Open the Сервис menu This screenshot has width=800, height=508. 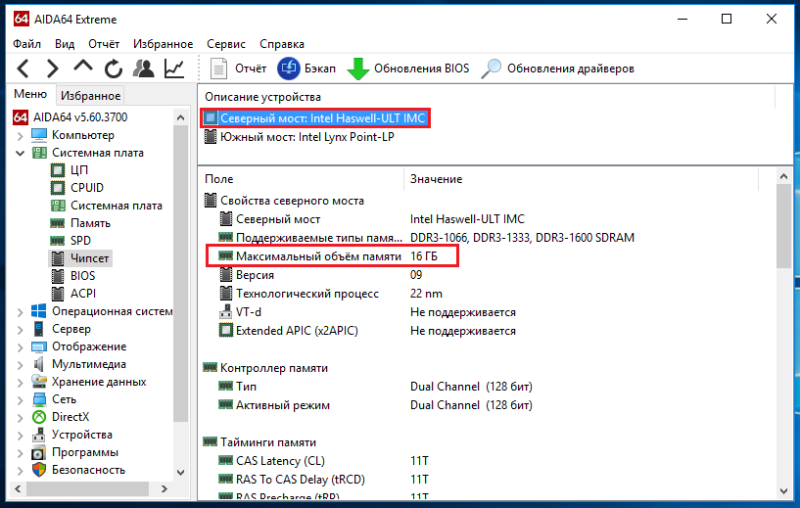(x=226, y=44)
